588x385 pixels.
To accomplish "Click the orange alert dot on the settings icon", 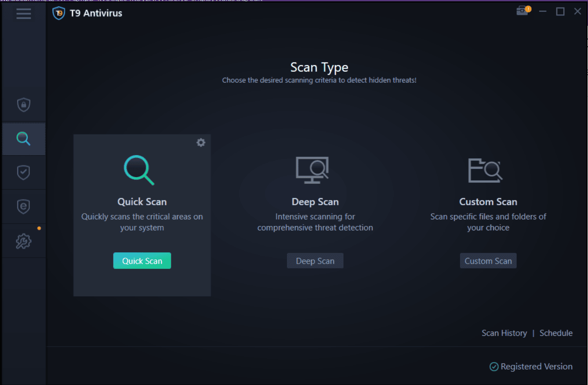I will pos(39,228).
